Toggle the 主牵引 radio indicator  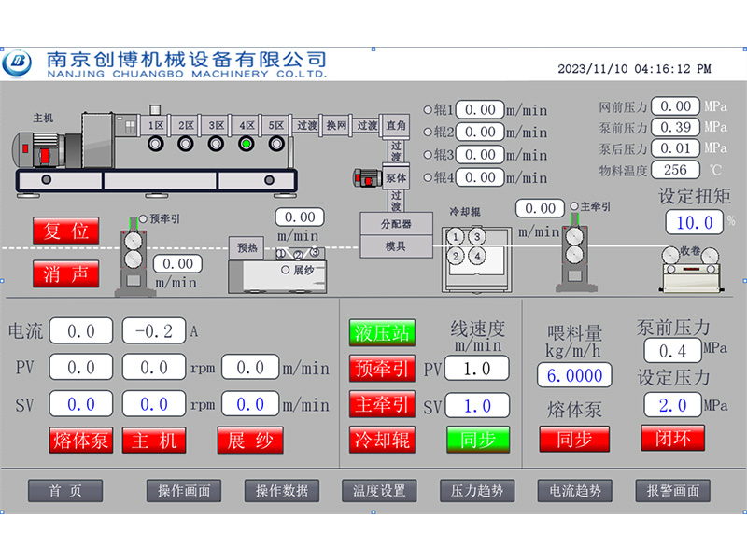(x=574, y=206)
